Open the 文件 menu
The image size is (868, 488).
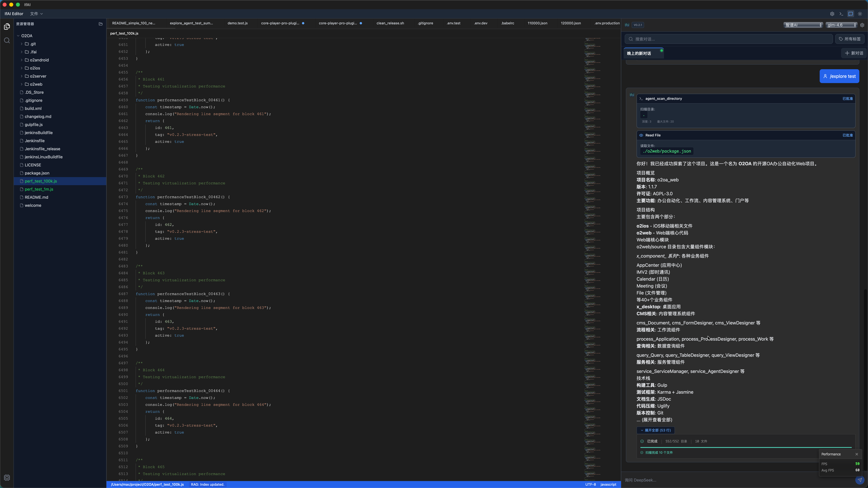tap(36, 14)
